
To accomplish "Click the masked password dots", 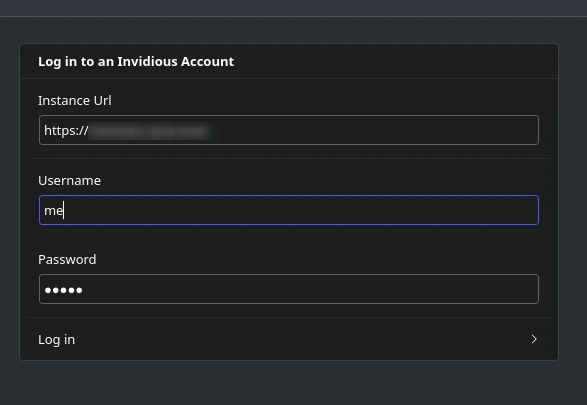I will tap(63, 290).
